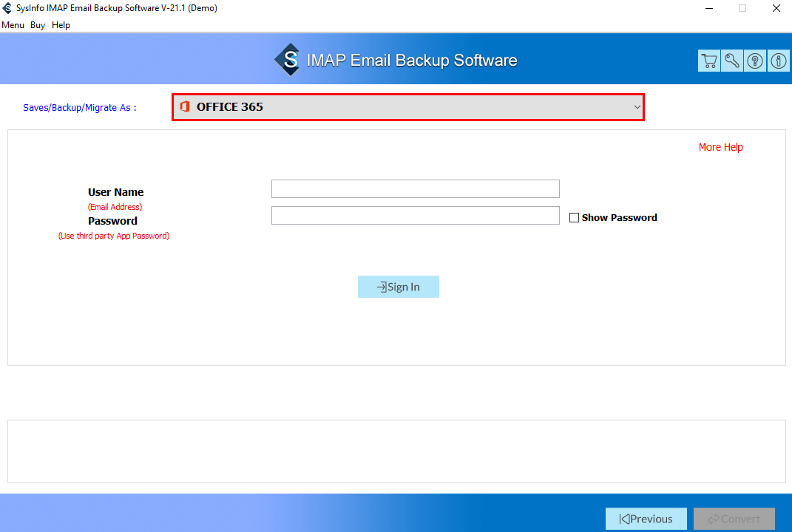Click the app icon in title bar
The image size is (792, 532).
[7, 8]
